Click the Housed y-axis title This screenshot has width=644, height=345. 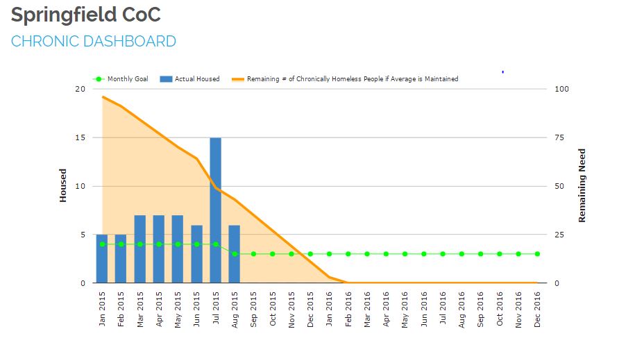point(63,185)
